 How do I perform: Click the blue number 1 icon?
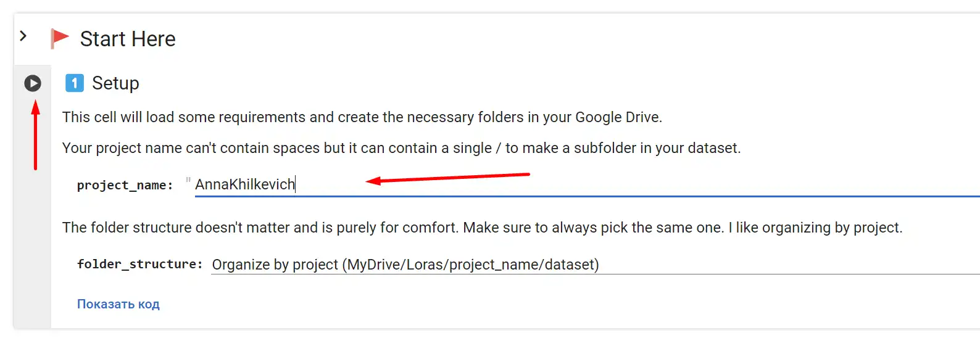tap(74, 83)
